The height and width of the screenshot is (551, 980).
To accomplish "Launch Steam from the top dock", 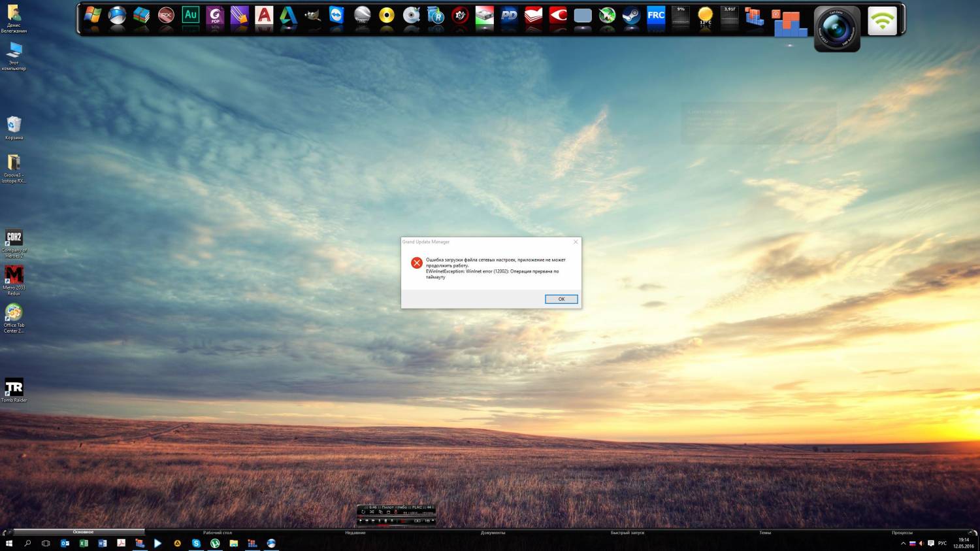I will coord(631,16).
